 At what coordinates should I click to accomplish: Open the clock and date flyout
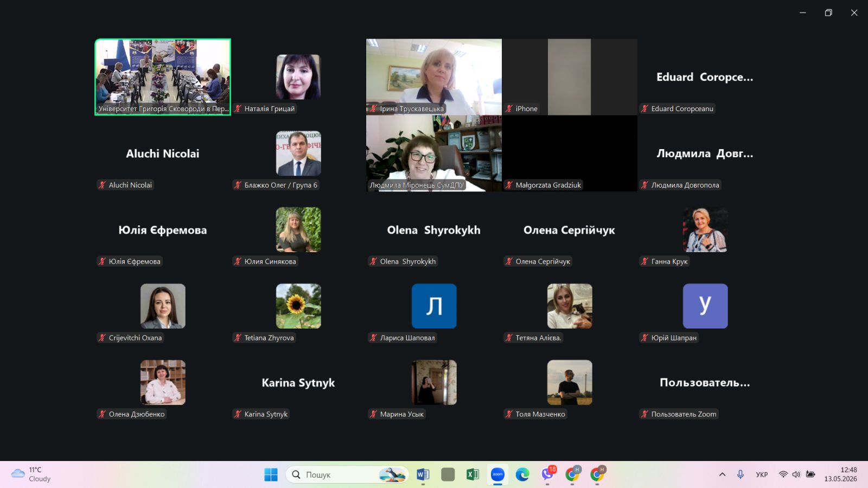[840, 474]
